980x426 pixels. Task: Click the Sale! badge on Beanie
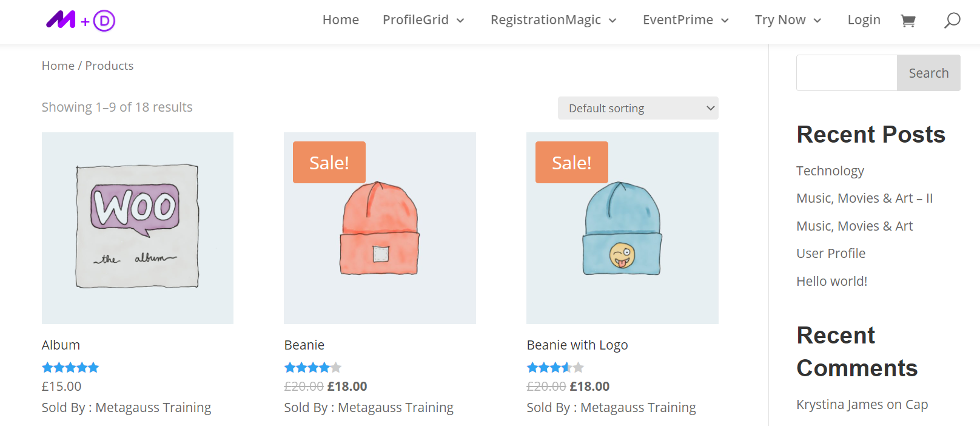(329, 162)
